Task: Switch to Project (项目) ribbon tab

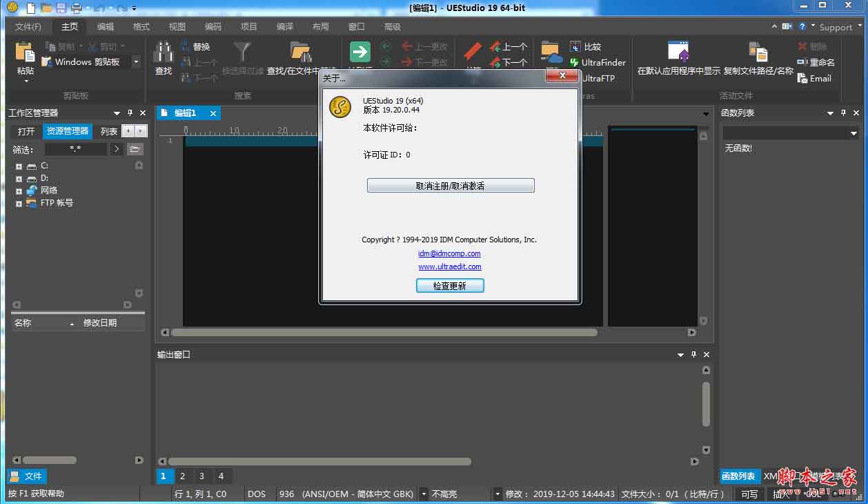Action: pyautogui.click(x=249, y=26)
